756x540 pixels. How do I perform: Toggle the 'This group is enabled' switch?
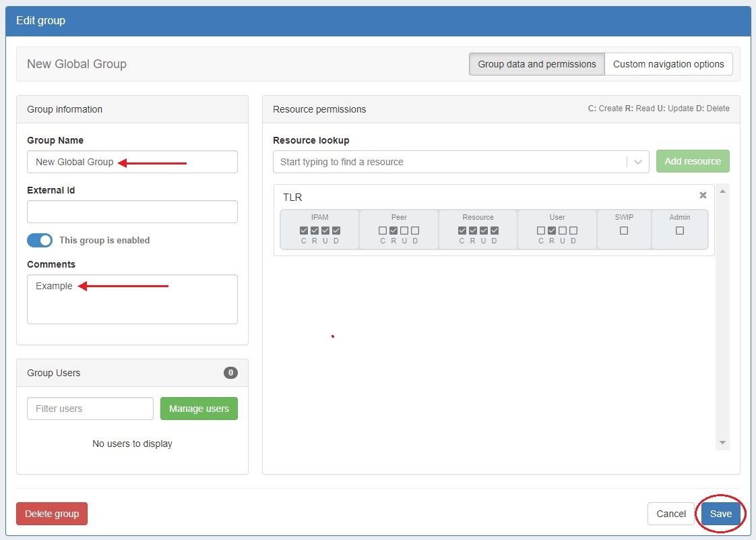(x=40, y=241)
